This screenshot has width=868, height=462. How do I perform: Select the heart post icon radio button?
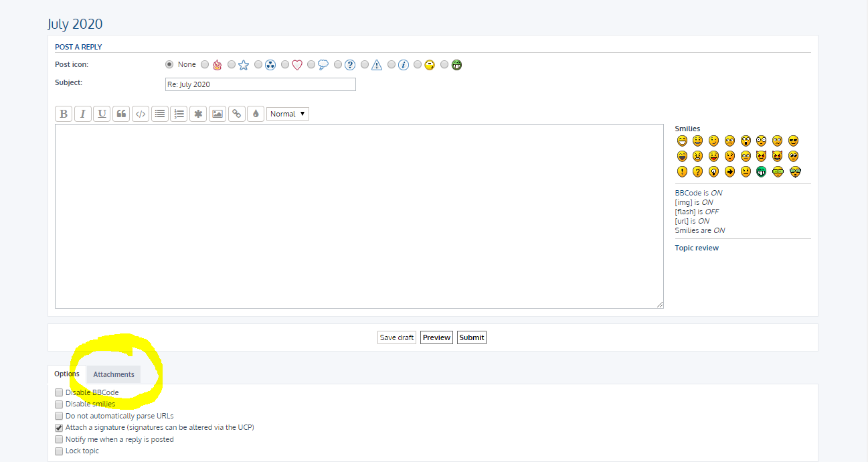click(x=286, y=65)
